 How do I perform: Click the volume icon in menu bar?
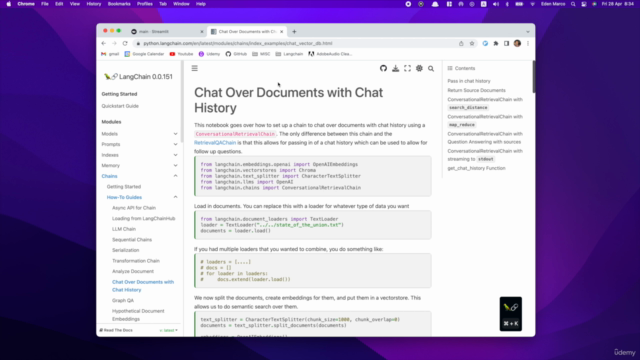(x=496, y=4)
